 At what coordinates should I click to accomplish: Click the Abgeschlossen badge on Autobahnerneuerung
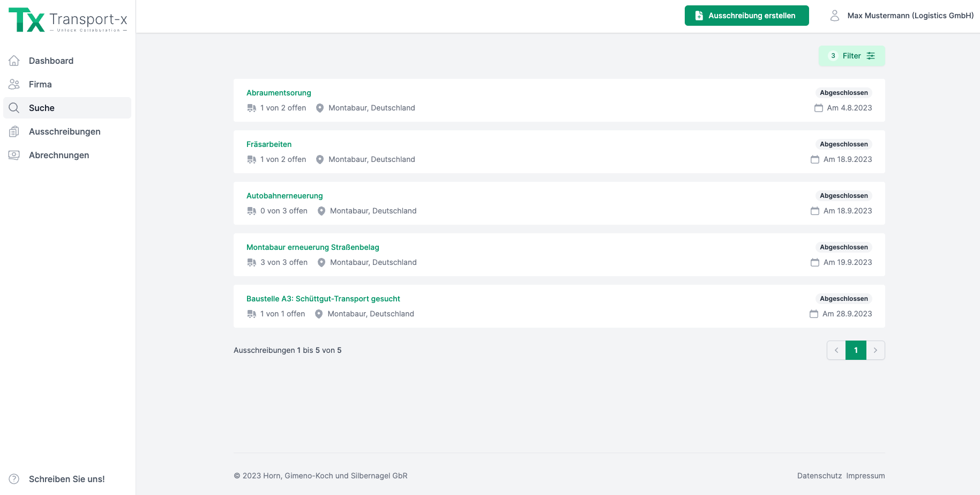coord(843,195)
